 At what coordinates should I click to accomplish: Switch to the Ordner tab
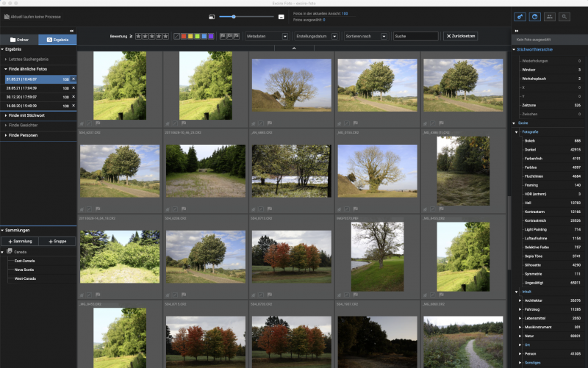[x=19, y=40]
